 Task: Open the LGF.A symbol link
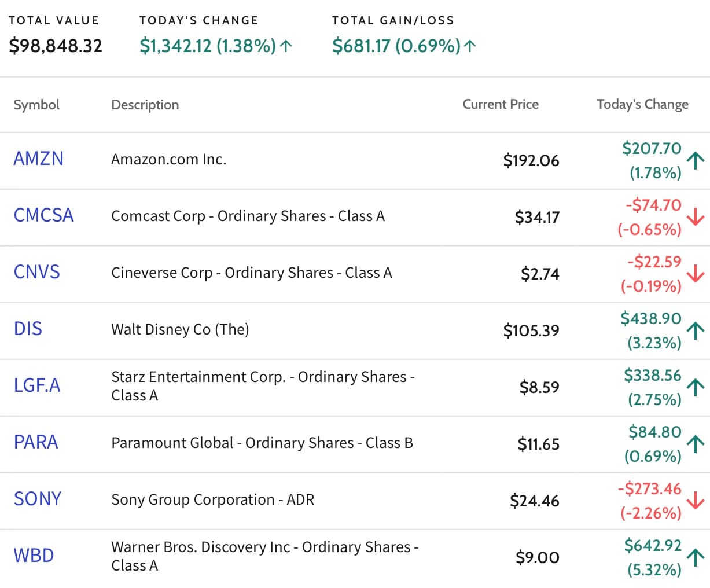37,385
